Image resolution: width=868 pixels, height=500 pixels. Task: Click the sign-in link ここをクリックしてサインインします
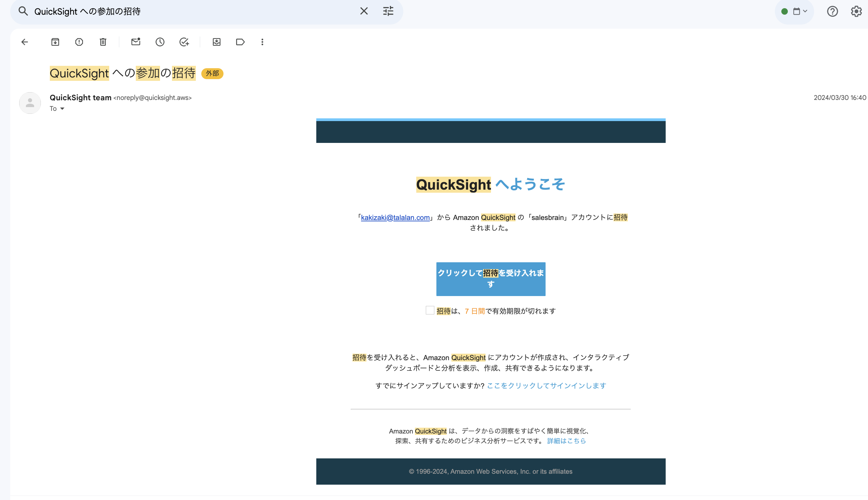[x=547, y=386]
